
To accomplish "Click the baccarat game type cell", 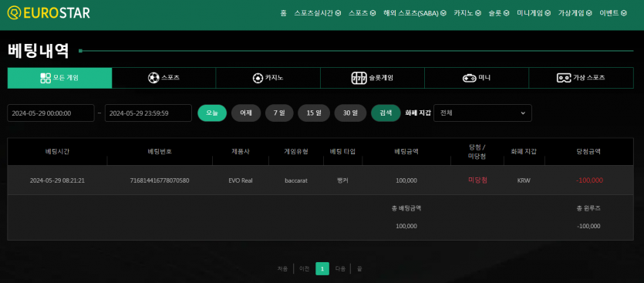I will [296, 180].
